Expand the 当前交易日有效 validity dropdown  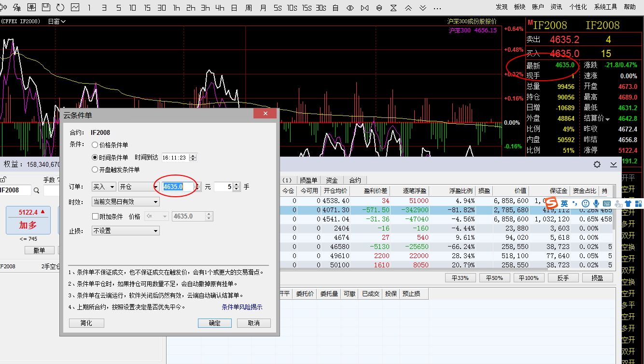[126, 202]
